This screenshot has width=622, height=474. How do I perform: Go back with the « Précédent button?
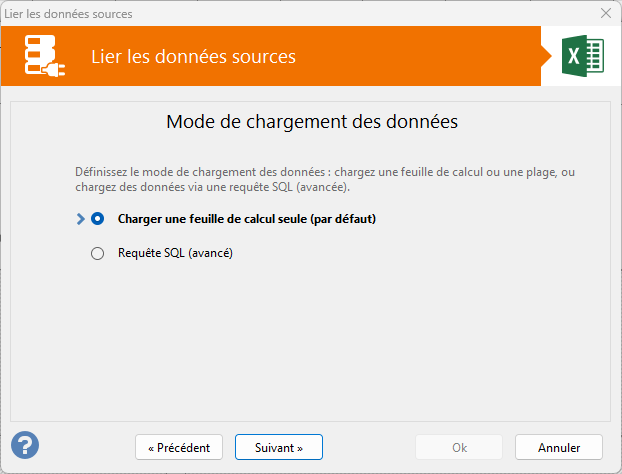(x=179, y=447)
